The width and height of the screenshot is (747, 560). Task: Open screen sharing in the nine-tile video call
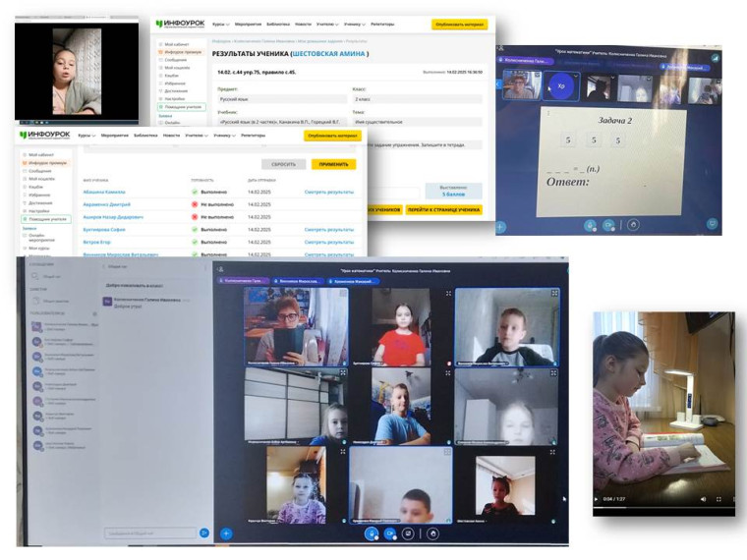[408, 533]
